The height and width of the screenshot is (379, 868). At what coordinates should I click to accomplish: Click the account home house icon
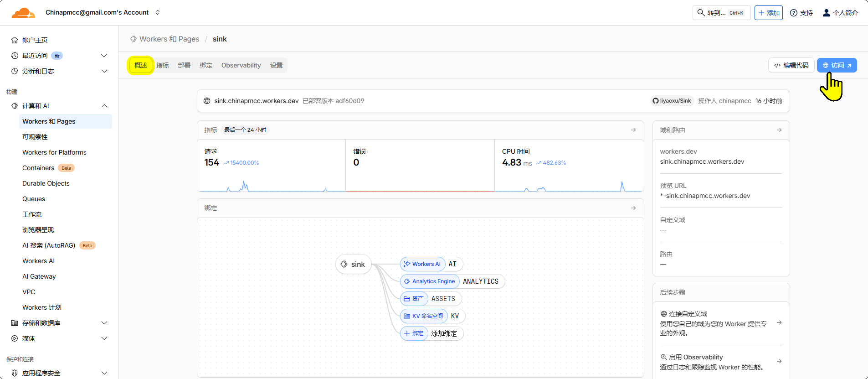(15, 40)
